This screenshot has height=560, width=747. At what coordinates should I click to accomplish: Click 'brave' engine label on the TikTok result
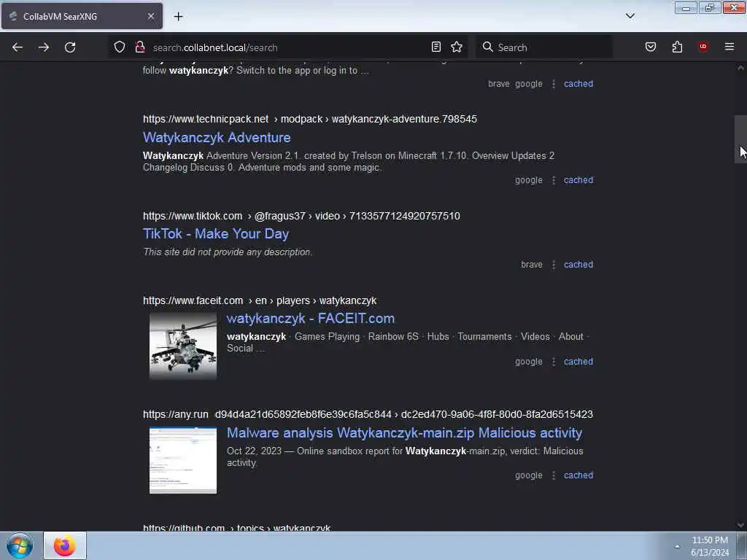click(532, 264)
